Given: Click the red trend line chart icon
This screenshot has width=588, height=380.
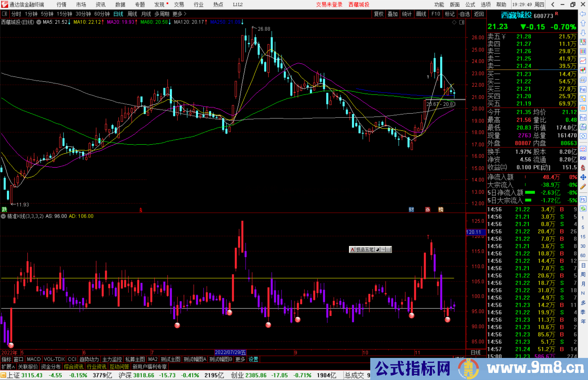Looking at the screenshot, I should pyautogui.click(x=583, y=61).
